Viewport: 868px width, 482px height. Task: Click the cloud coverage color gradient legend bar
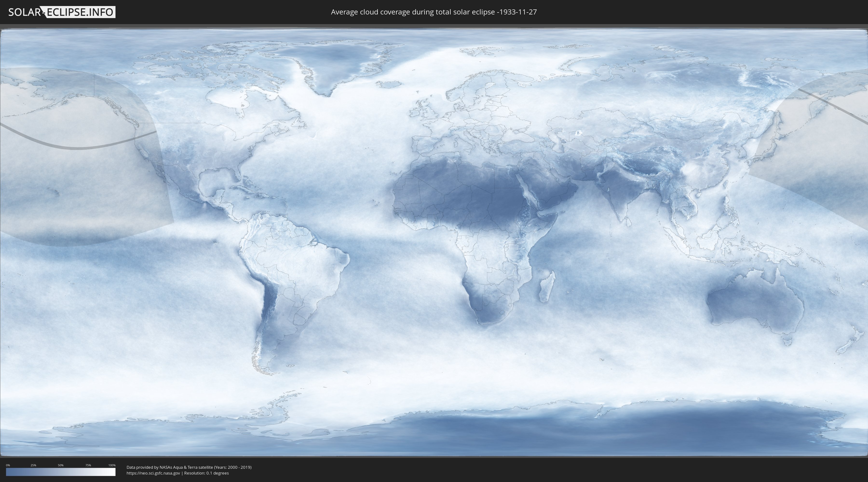pos(61,472)
